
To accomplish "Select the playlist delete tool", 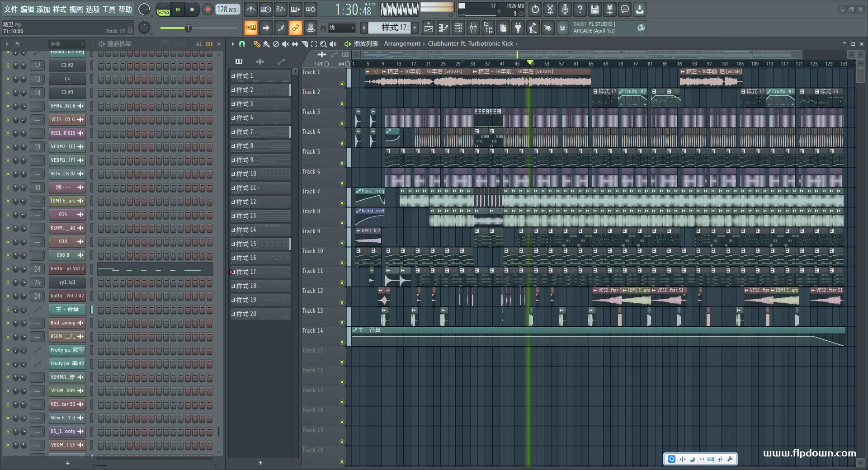I will point(276,44).
